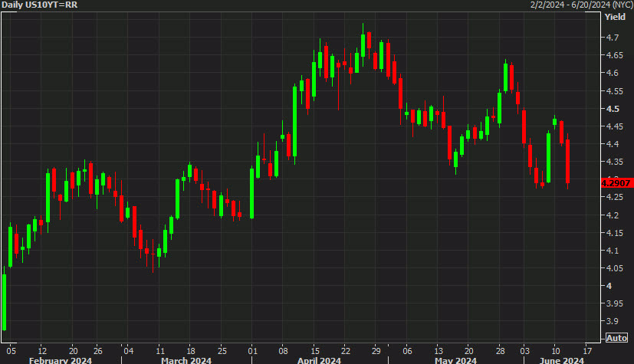Click the Yield axis label

coord(615,17)
